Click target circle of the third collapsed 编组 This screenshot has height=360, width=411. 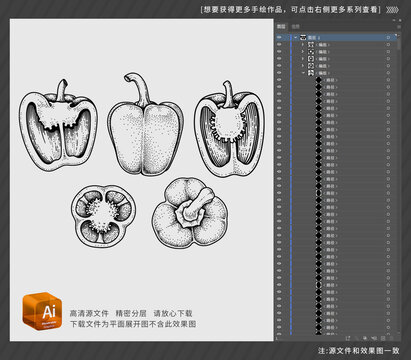(x=388, y=59)
